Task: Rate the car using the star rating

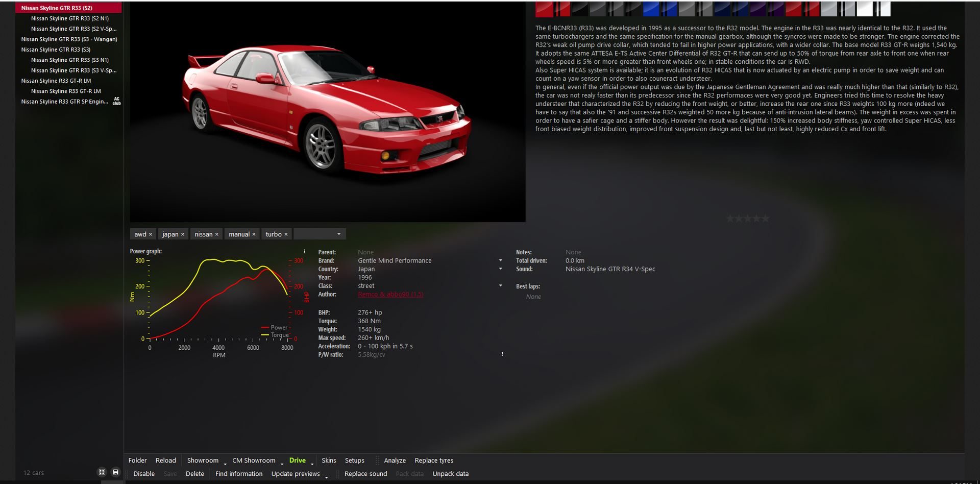Action: pyautogui.click(x=747, y=219)
